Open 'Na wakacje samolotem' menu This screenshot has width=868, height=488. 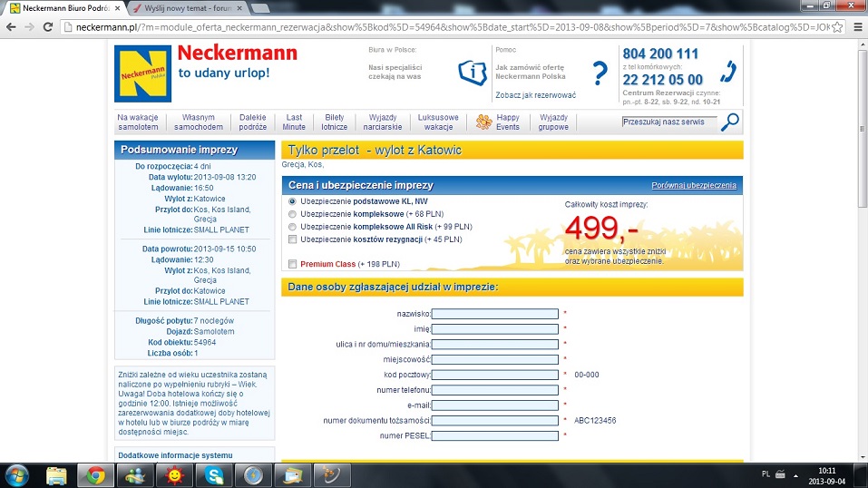pos(138,122)
